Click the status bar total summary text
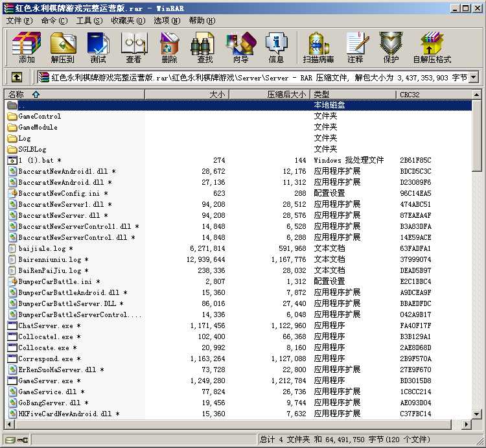Screen dimensions: 486x448 (345, 440)
